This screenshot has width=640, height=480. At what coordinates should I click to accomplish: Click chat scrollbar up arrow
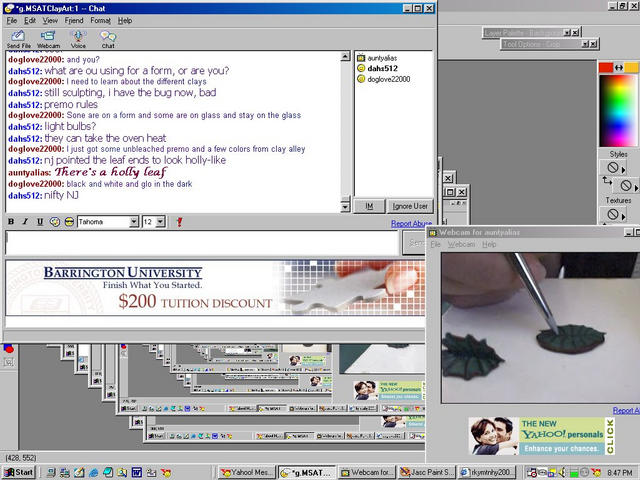[x=345, y=56]
